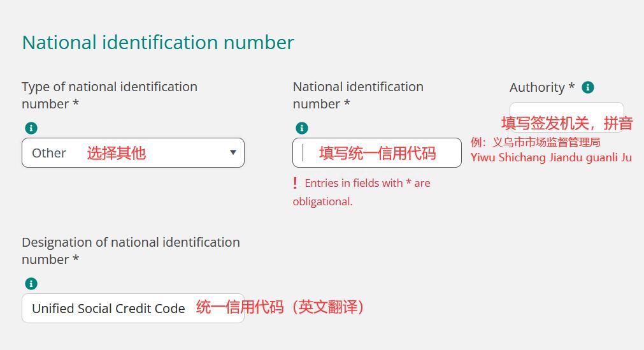Click the 'Type of national identification number' label

click(110, 96)
